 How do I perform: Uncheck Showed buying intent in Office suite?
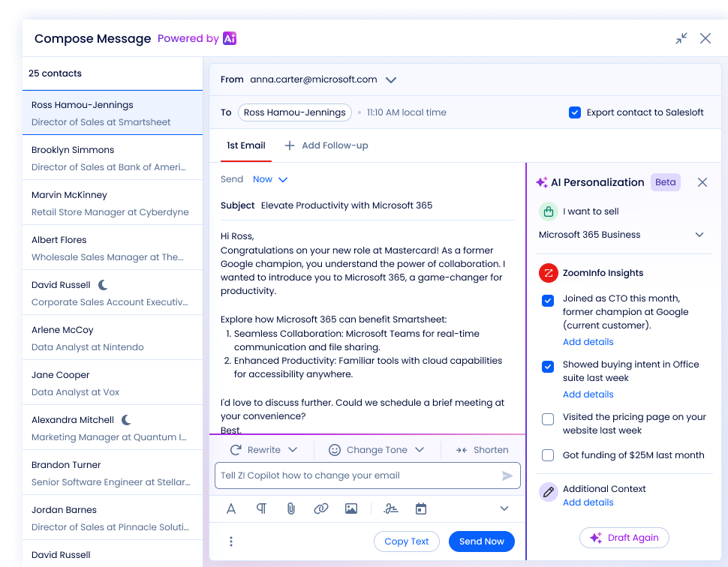(548, 367)
